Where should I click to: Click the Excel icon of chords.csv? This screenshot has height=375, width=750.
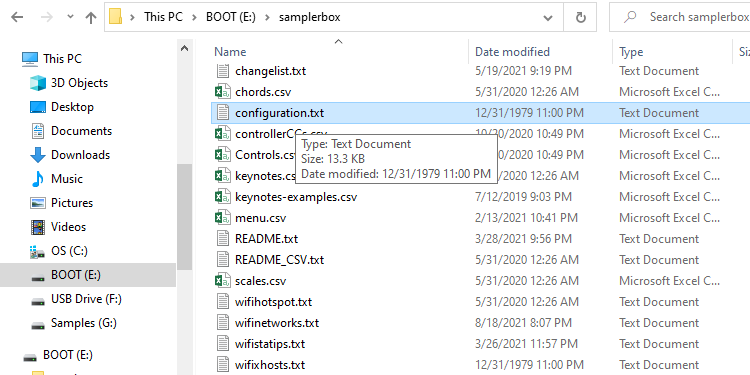coord(222,92)
